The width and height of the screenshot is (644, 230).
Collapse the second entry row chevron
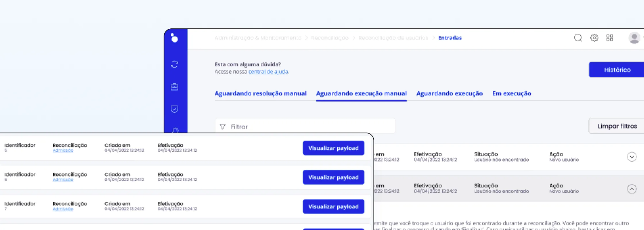[632, 189]
